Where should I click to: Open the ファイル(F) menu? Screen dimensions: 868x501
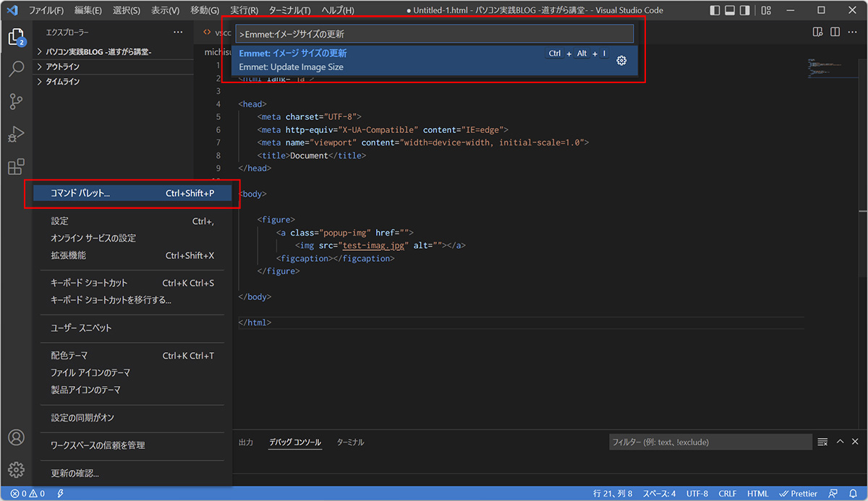(46, 10)
